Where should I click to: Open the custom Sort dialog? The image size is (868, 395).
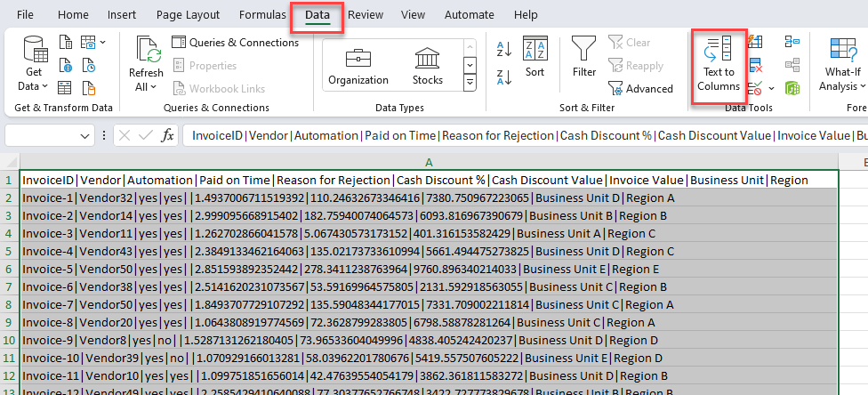click(x=535, y=57)
